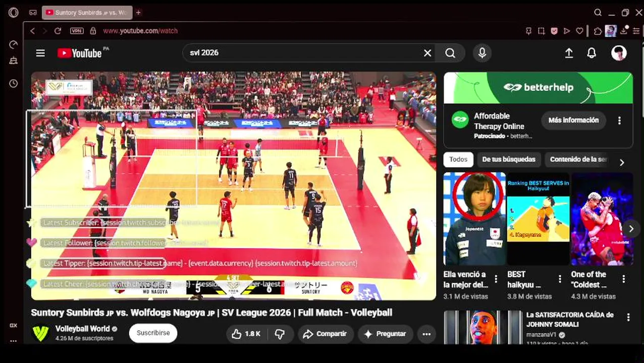Open the create/upload video icon
The height and width of the screenshot is (363, 644).
569,53
